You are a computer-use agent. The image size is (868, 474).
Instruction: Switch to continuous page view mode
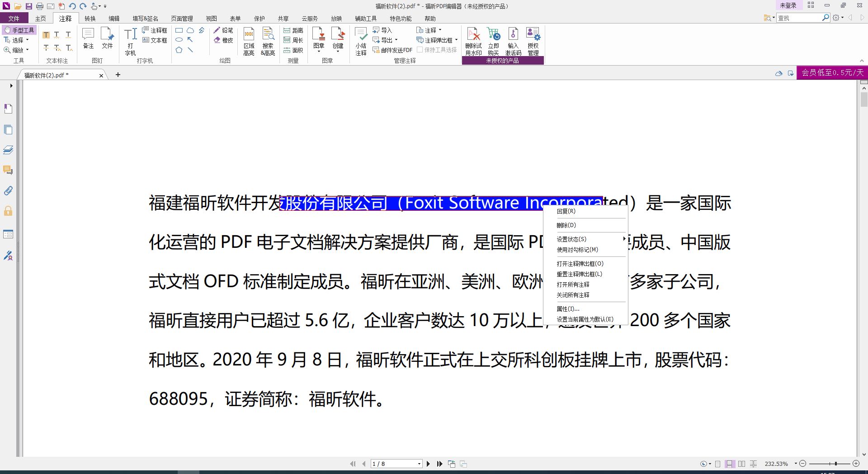coord(730,464)
